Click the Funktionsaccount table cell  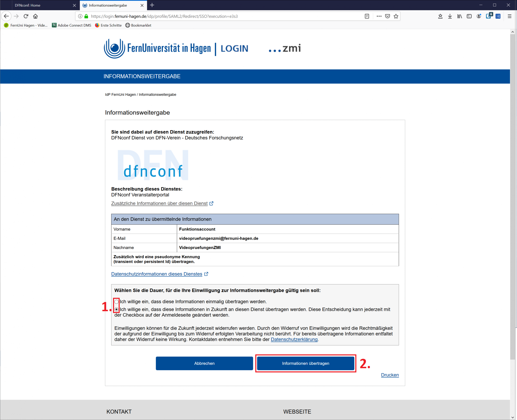(x=288, y=229)
